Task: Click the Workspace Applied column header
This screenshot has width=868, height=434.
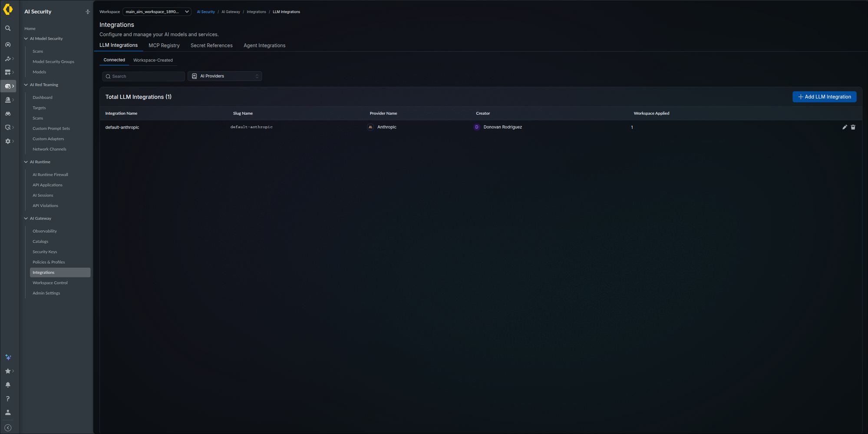Action: pos(651,113)
